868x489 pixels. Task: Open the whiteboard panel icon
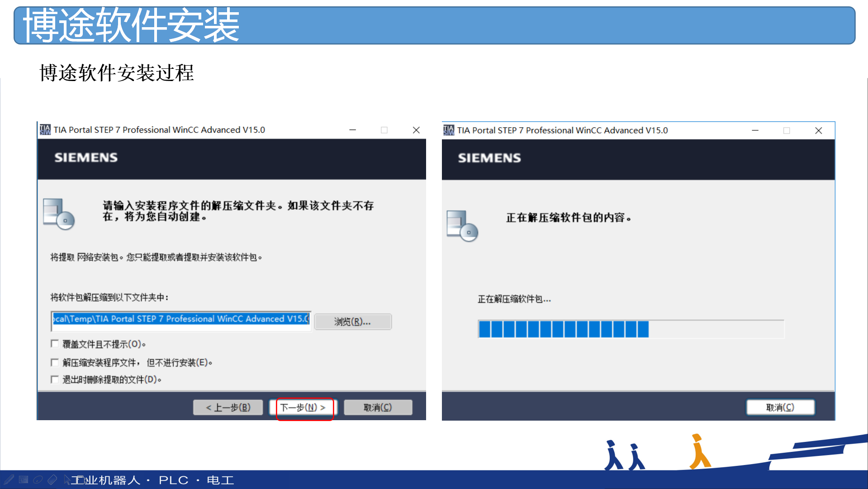coord(24,479)
